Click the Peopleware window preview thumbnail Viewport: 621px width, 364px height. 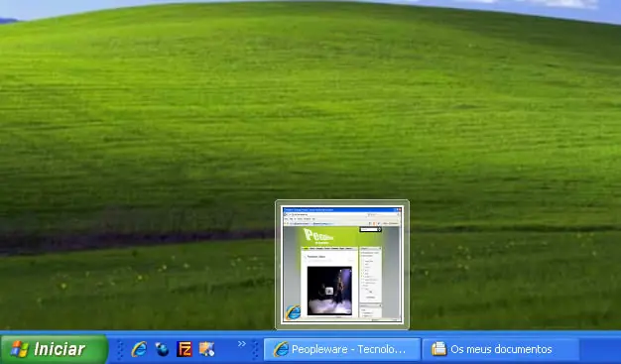pos(342,264)
